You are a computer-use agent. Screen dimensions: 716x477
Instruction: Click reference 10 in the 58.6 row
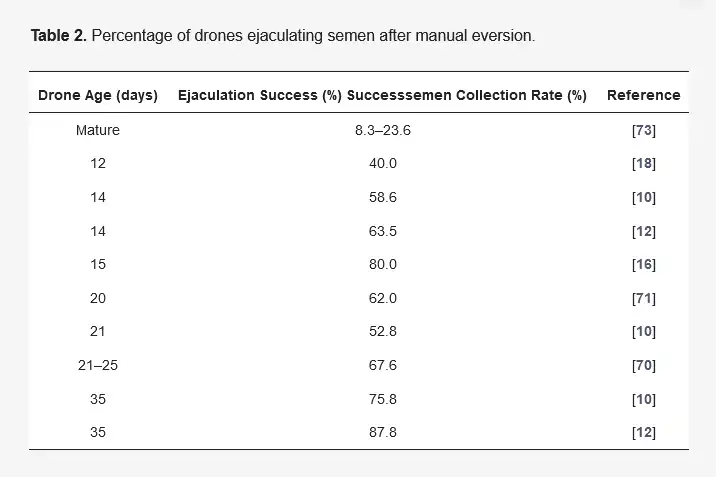pyautogui.click(x=643, y=197)
